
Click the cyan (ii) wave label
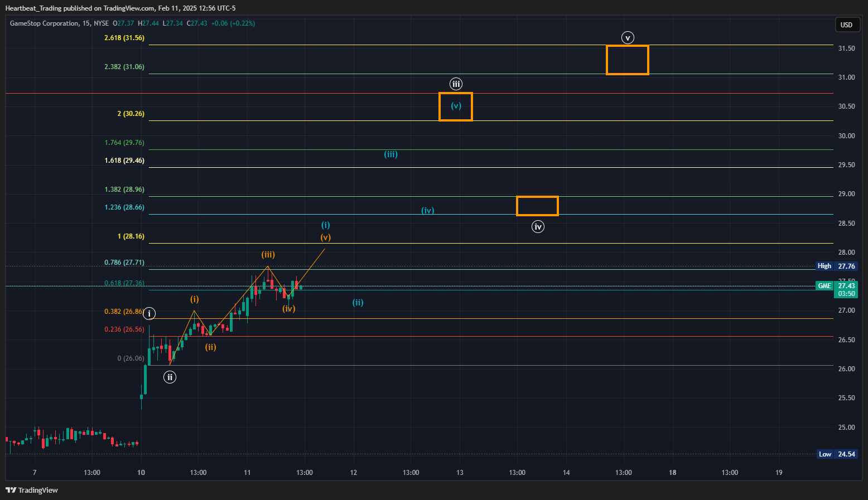358,303
